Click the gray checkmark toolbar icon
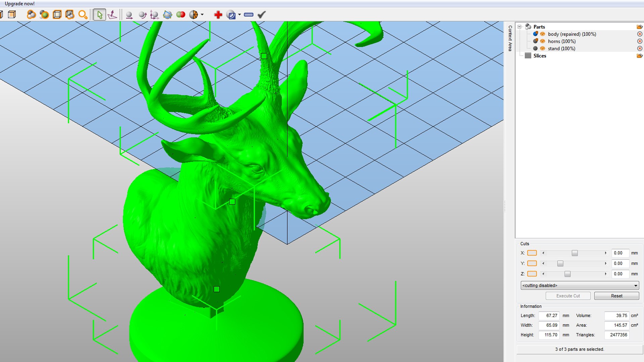 tap(262, 14)
